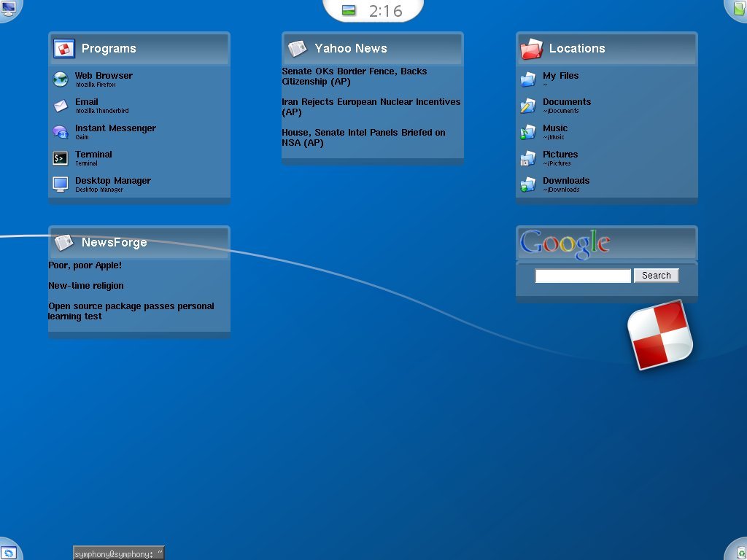
Task: Click the Locations red folder icon
Action: [531, 49]
